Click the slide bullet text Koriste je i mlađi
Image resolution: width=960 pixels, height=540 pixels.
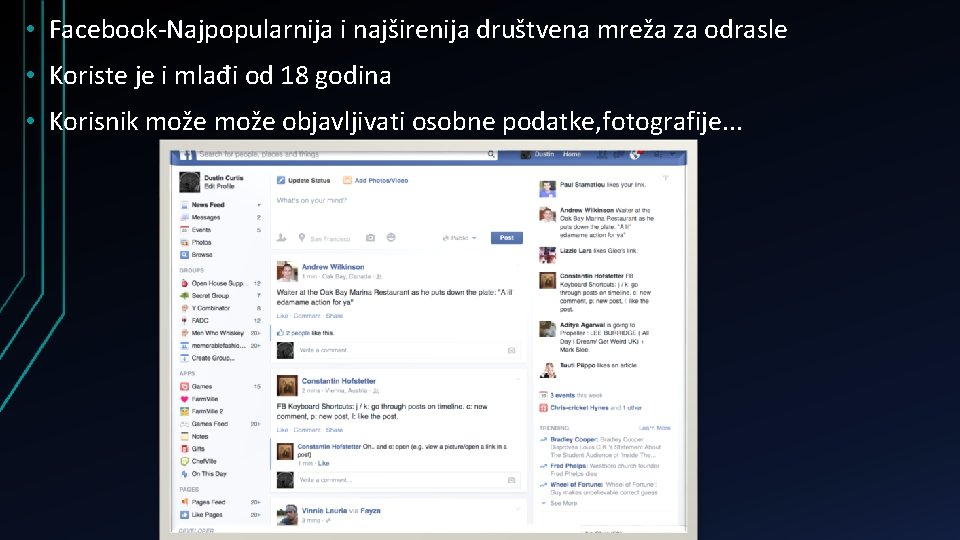220,76
